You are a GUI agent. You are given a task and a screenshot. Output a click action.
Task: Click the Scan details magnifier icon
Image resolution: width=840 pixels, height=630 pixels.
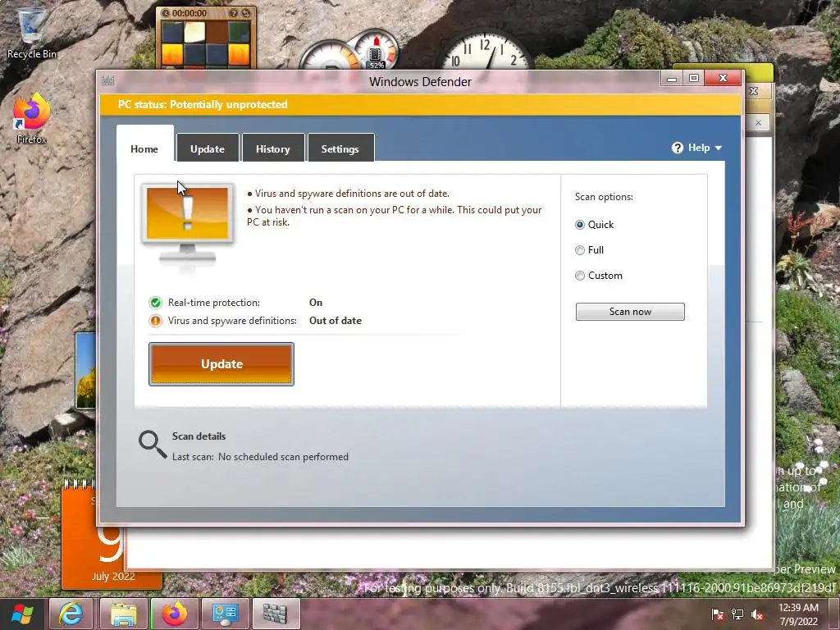[153, 445]
